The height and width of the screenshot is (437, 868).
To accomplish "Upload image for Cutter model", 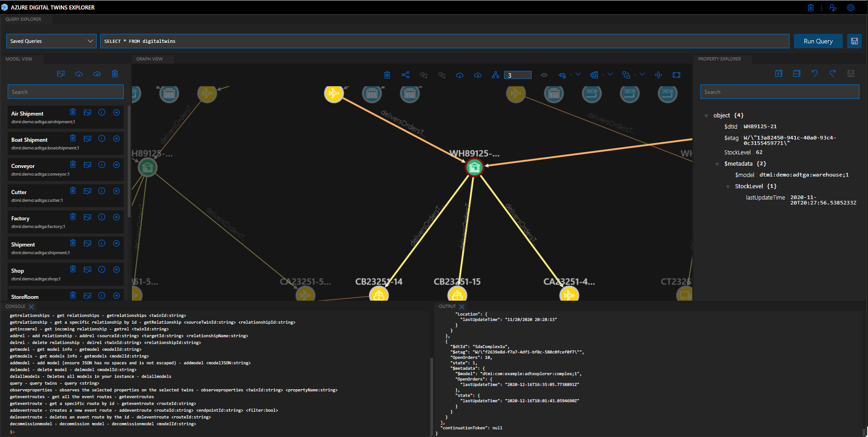I will click(88, 191).
